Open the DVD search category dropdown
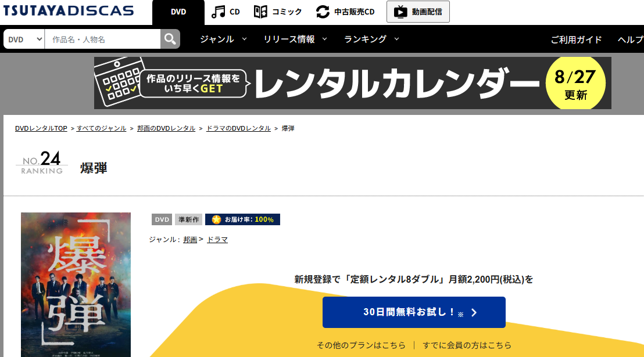The width and height of the screenshot is (644, 357). [x=24, y=39]
